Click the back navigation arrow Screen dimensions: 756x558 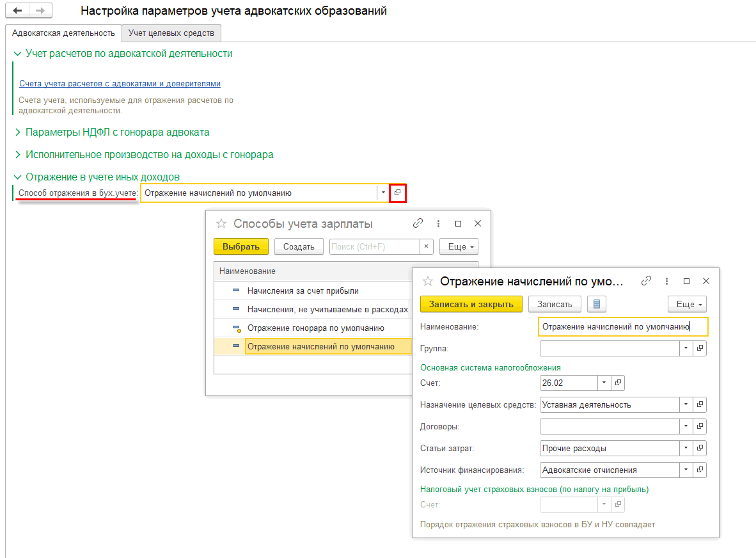17,12
